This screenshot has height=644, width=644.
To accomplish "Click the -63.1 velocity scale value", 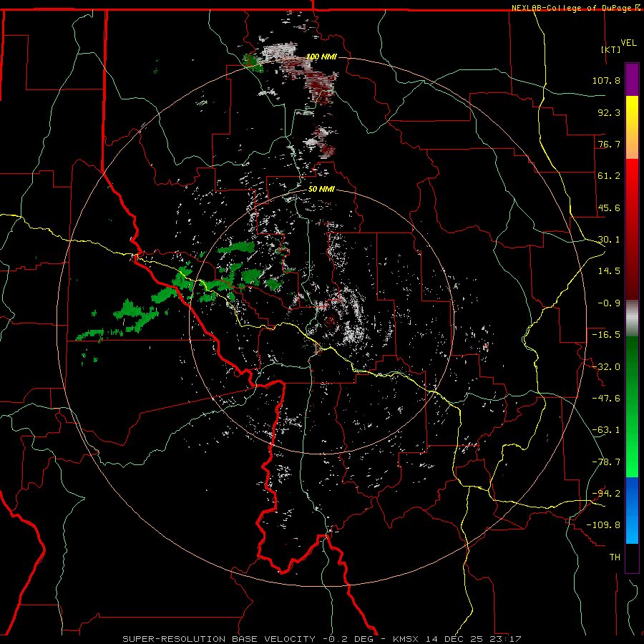I will (x=606, y=430).
